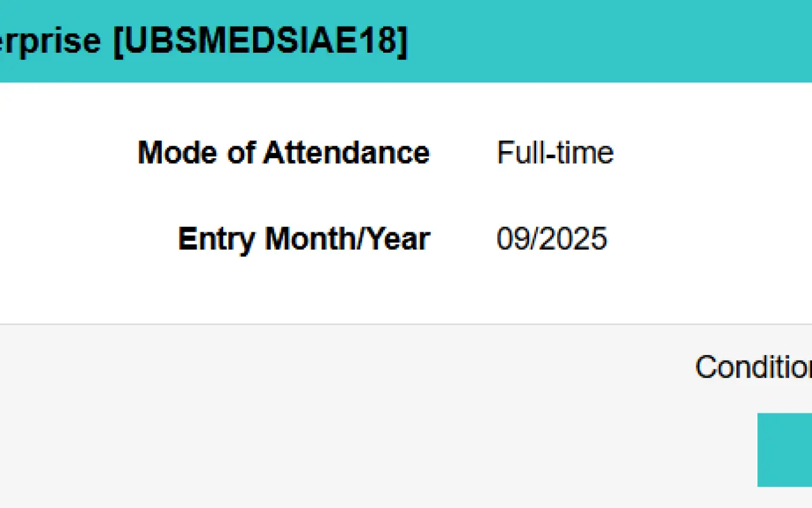Click the partially visible "Conditio" text
This screenshot has height=508, width=812.
[x=754, y=366]
